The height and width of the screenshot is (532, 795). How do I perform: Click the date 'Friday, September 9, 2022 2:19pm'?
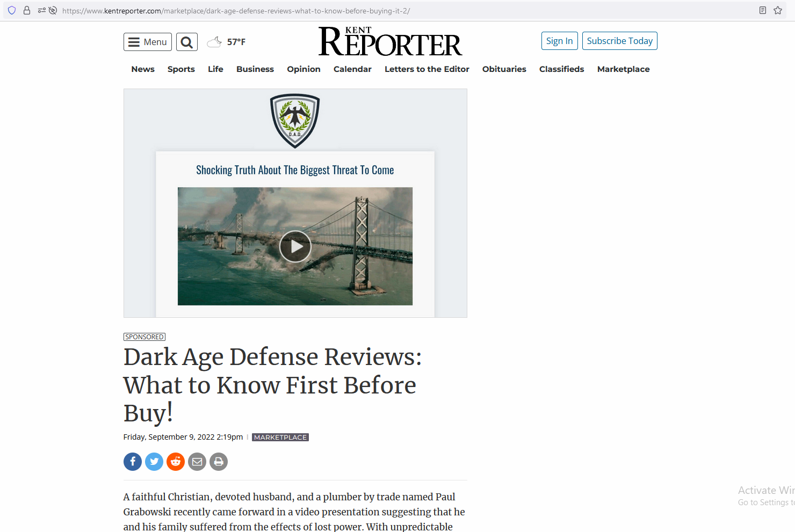tap(183, 437)
